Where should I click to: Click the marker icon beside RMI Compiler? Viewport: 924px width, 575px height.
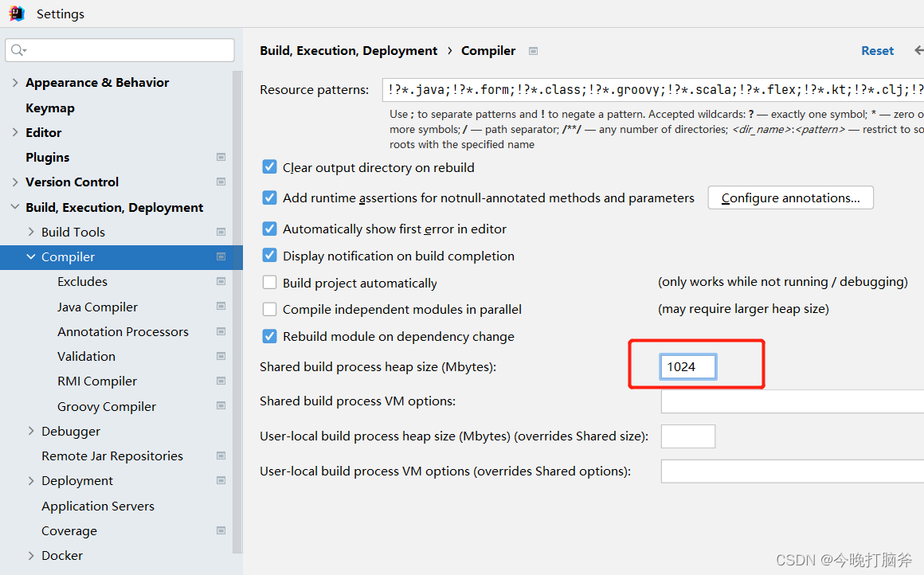pyautogui.click(x=221, y=381)
